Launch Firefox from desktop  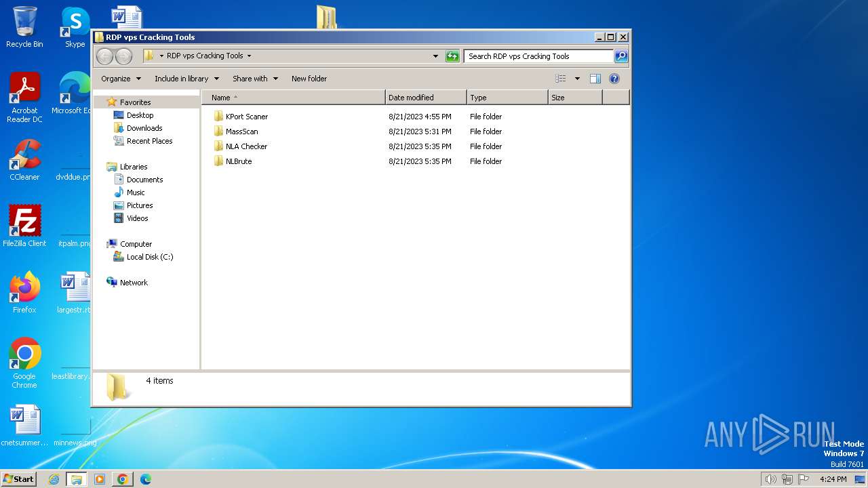coord(24,292)
